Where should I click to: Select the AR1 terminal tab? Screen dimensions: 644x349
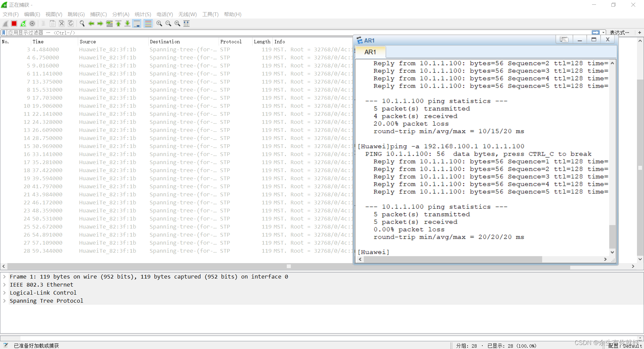click(371, 52)
